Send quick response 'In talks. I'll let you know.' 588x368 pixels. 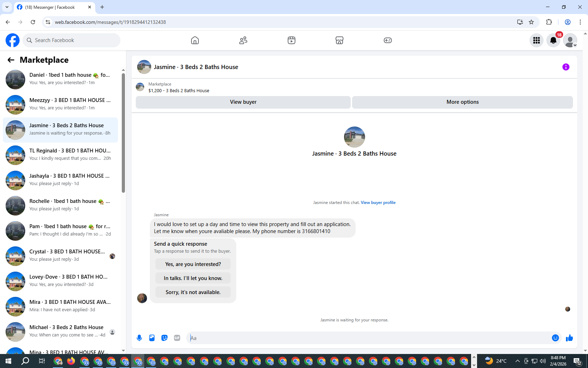193,278
